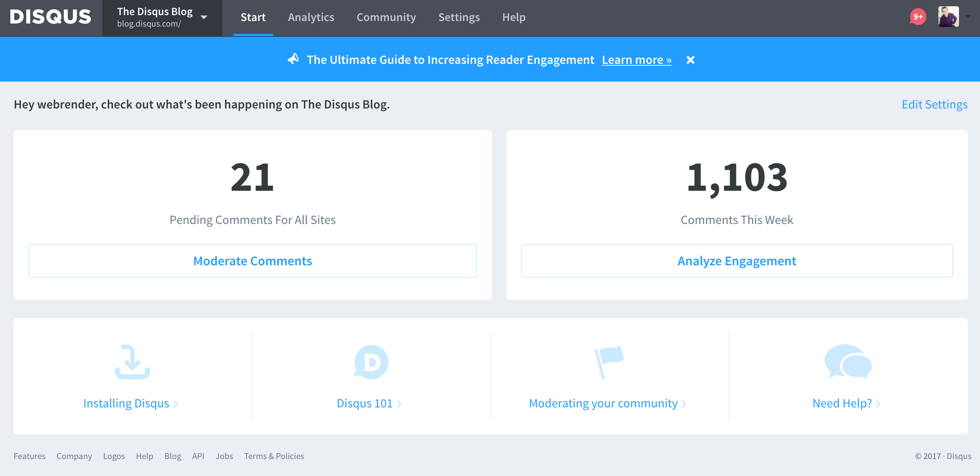Click the moderation flag icon
This screenshot has height=476, width=980.
(609, 362)
